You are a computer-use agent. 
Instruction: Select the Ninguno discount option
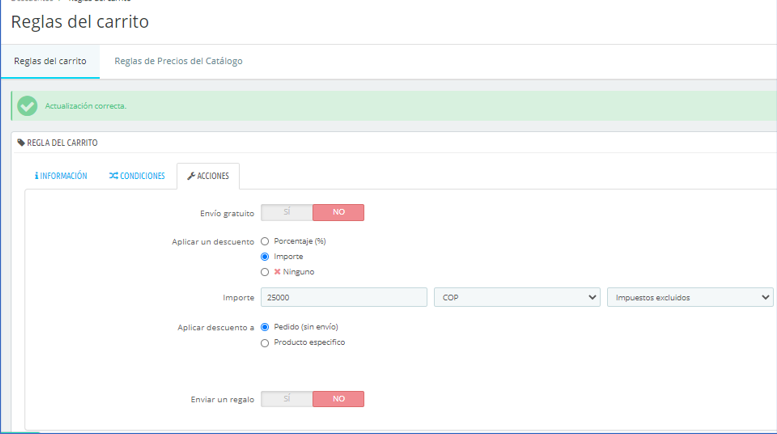(x=265, y=272)
